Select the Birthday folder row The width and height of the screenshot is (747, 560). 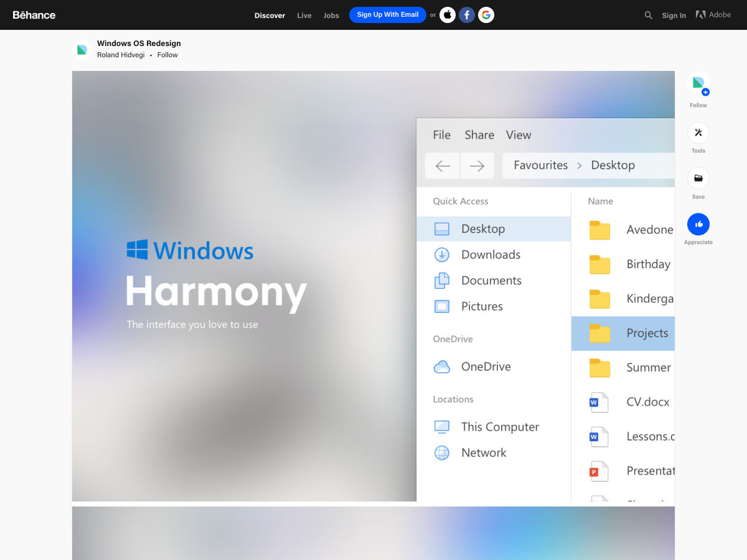click(623, 264)
